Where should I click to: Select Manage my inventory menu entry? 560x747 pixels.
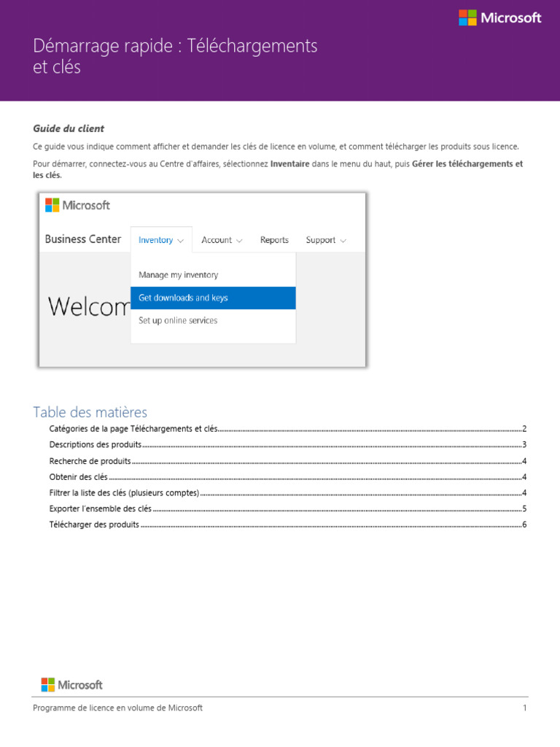click(x=179, y=275)
